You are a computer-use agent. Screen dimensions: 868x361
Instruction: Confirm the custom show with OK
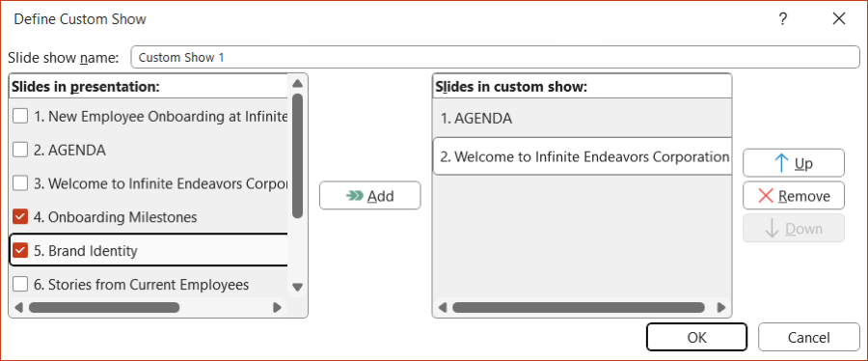click(696, 337)
